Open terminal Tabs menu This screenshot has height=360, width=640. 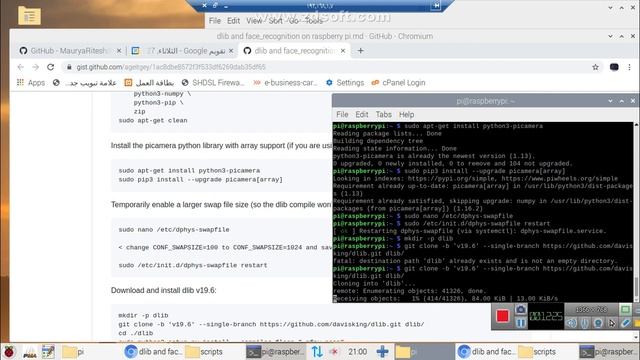(383, 115)
